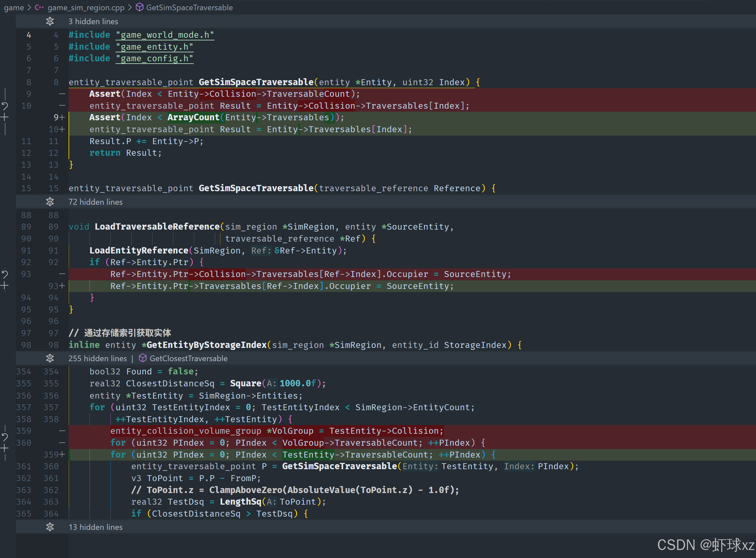Revert the change block at line 10
Viewport: 756px width, 558px height.
(5, 106)
